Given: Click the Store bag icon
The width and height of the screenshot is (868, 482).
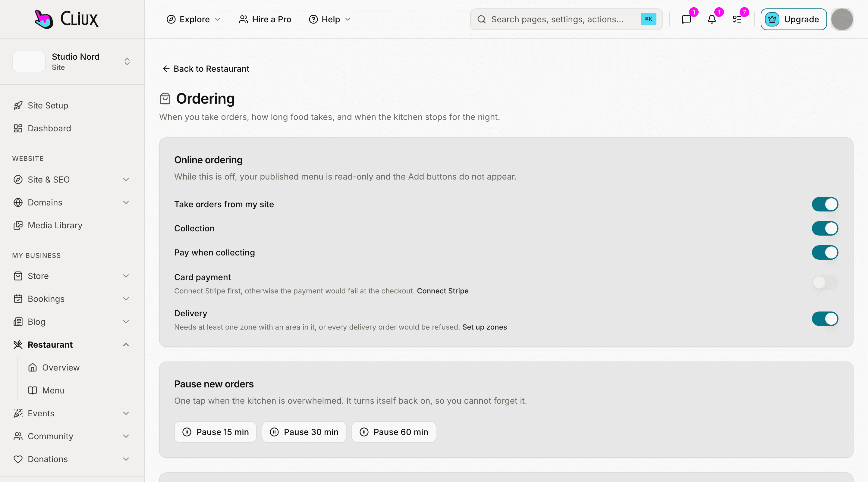Looking at the screenshot, I should pyautogui.click(x=18, y=276).
